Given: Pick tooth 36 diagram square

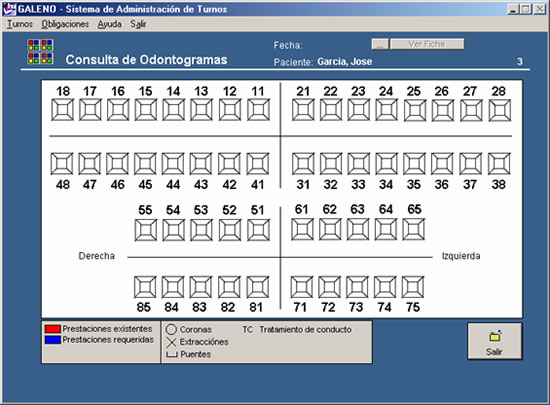Looking at the screenshot, I should point(442,163).
